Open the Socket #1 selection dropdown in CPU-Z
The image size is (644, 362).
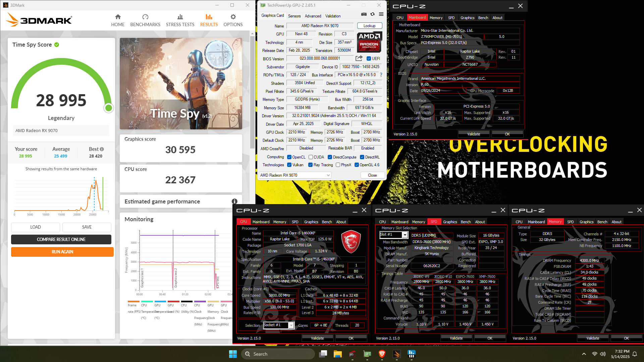point(279,325)
